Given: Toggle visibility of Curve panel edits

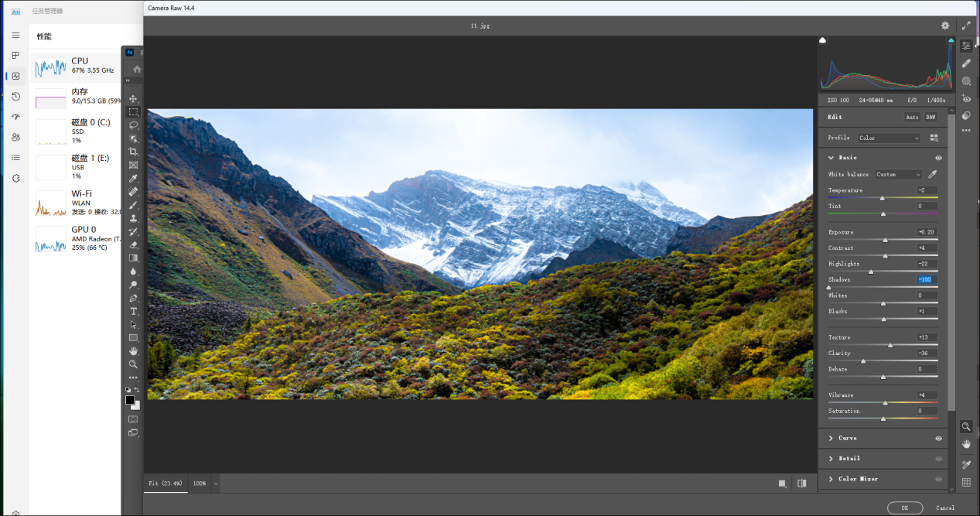Looking at the screenshot, I should [x=938, y=439].
